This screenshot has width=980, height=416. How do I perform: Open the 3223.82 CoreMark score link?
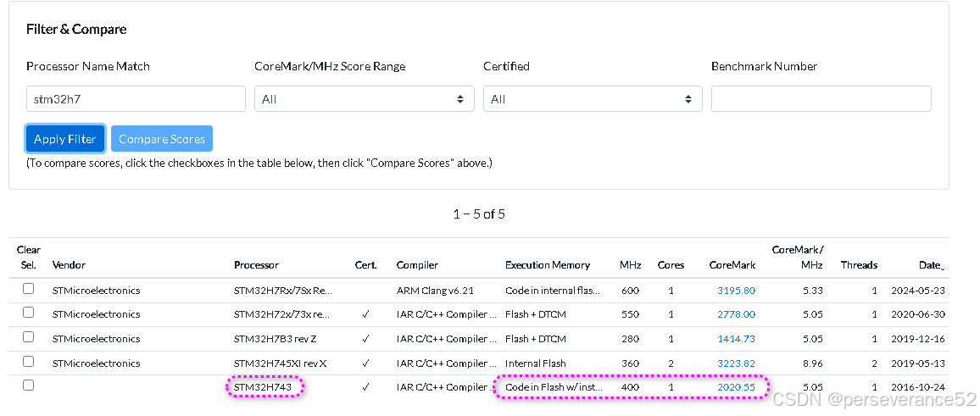[736, 363]
